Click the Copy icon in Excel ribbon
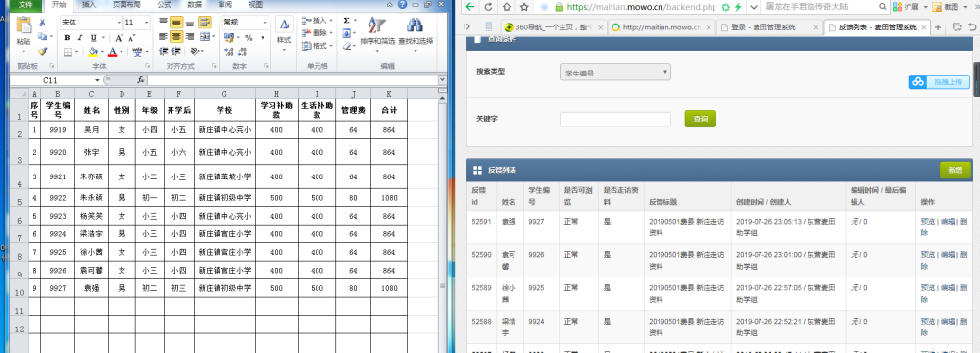The image size is (980, 353). [x=42, y=37]
